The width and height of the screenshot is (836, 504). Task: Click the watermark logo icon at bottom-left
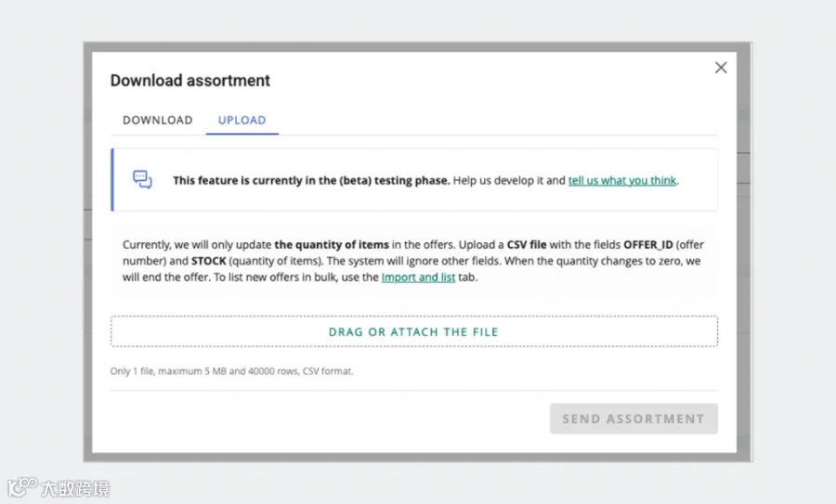coord(22,486)
